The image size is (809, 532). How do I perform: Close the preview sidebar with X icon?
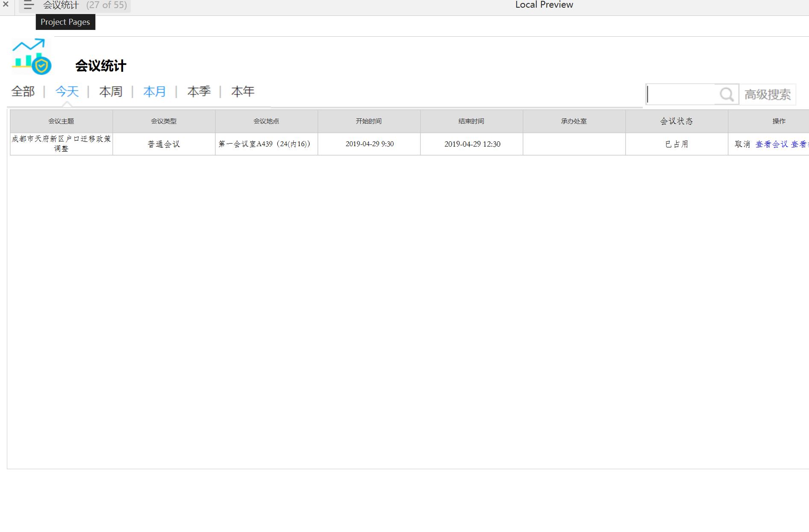(x=6, y=4)
